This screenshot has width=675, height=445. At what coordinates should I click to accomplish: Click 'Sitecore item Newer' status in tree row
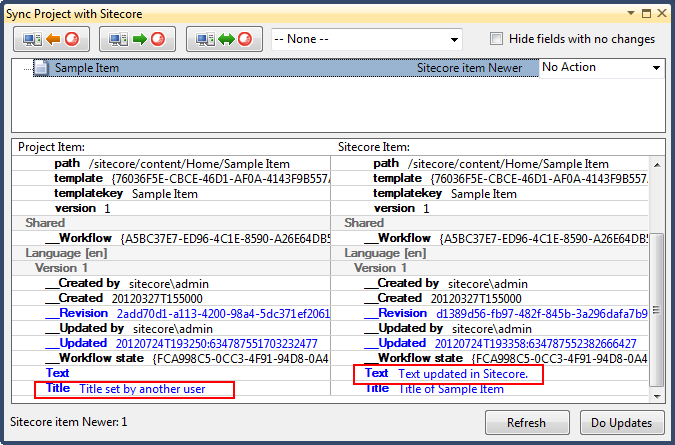[x=469, y=68]
